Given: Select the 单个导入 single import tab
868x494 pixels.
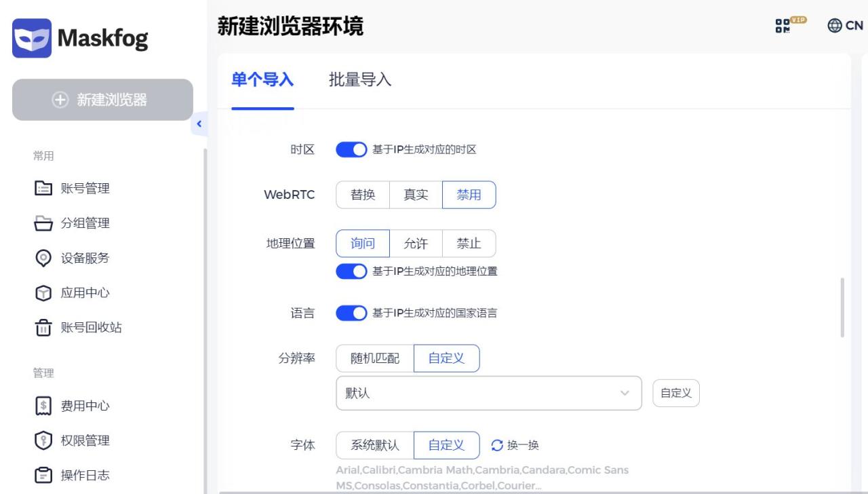Looking at the screenshot, I should point(262,79).
